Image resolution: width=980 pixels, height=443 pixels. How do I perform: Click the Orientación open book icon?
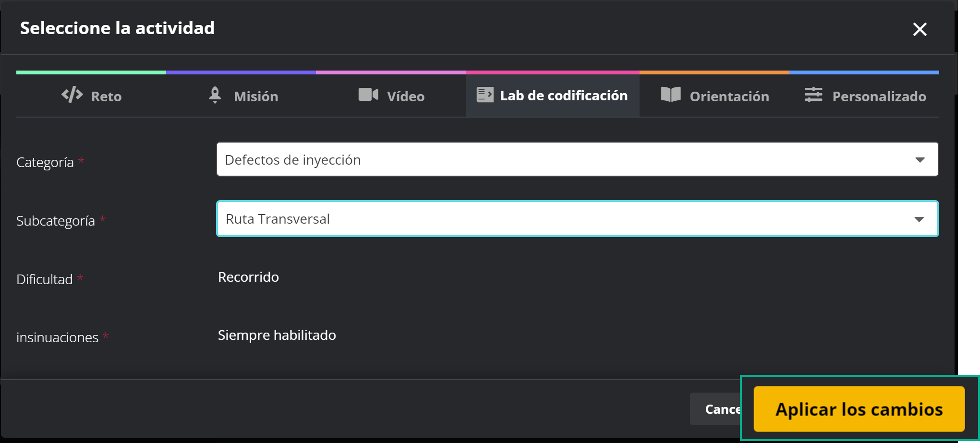(x=671, y=95)
